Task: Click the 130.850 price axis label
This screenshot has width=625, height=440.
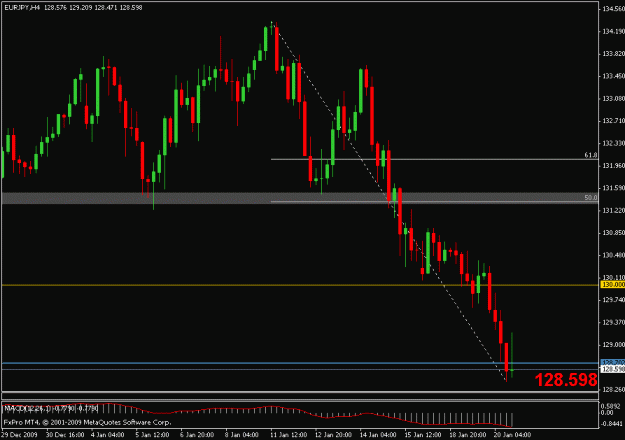Action: pyautogui.click(x=613, y=232)
